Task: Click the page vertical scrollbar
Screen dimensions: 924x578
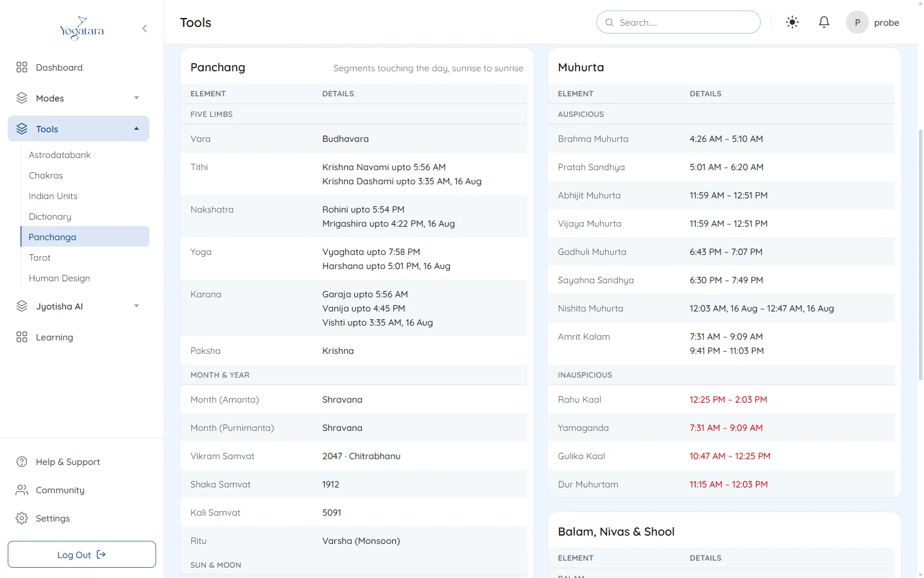Action: click(x=921, y=257)
